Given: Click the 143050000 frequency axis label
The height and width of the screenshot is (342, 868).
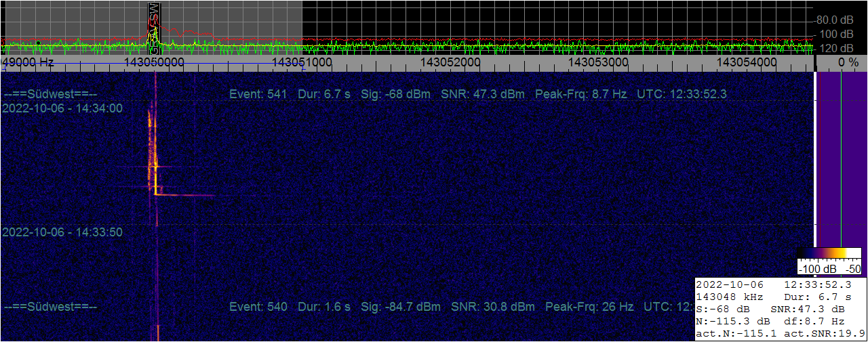Looking at the screenshot, I should (x=155, y=62).
